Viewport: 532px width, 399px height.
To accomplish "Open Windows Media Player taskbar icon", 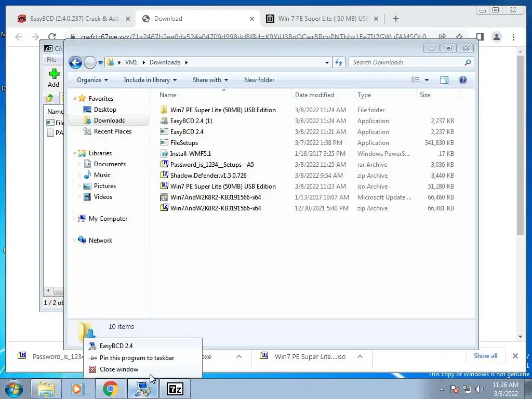I will 78,389.
